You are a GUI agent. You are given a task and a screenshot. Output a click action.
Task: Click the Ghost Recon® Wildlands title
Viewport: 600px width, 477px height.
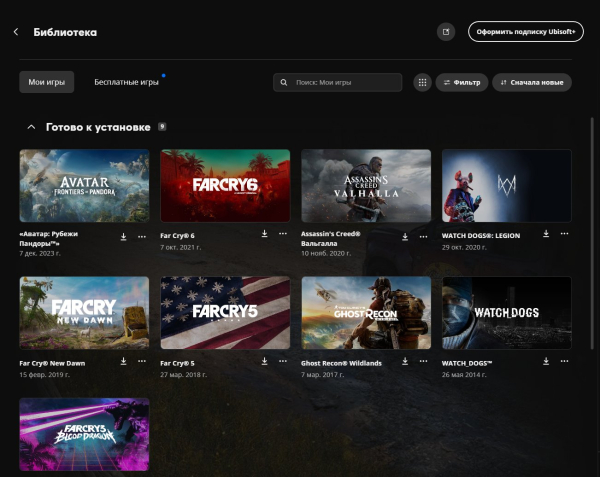(x=341, y=363)
